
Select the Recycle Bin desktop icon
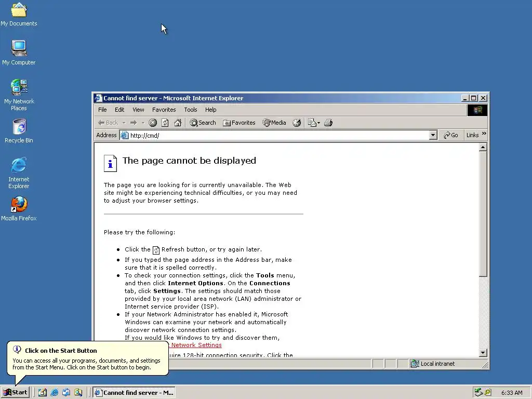pyautogui.click(x=19, y=131)
